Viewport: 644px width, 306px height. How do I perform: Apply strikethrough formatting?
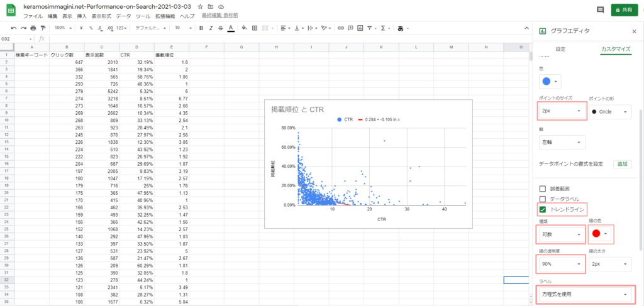coord(221,28)
